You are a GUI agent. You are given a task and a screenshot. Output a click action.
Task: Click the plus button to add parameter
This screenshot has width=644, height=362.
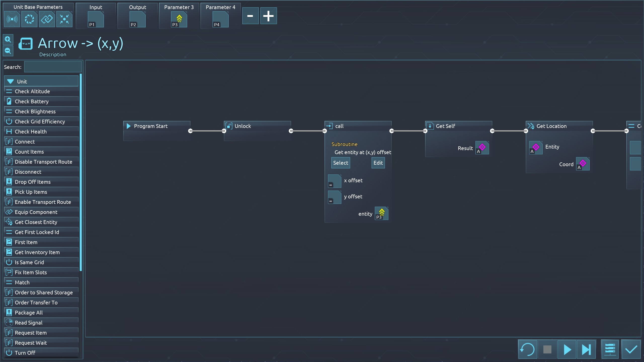(268, 16)
